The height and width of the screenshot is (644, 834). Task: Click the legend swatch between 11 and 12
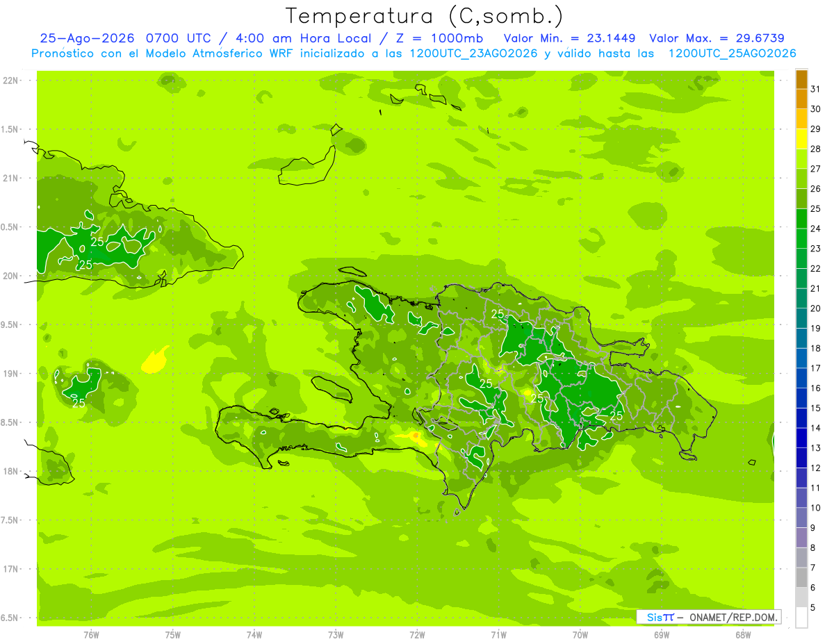coord(801,478)
